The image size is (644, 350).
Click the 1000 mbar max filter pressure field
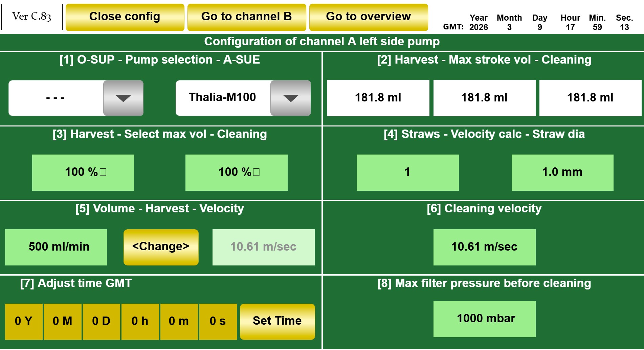click(x=484, y=319)
